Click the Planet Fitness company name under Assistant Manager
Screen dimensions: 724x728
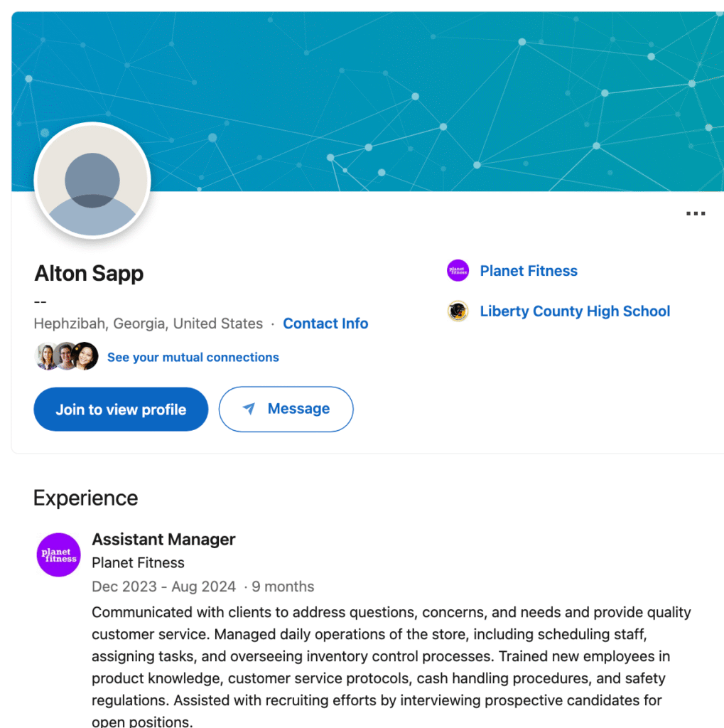click(x=138, y=563)
